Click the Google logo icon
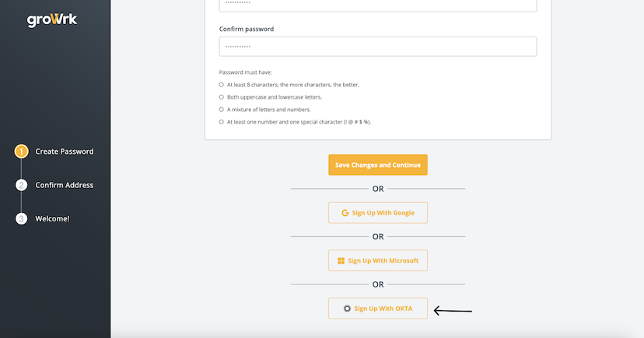The width and height of the screenshot is (644, 338). pyautogui.click(x=345, y=213)
